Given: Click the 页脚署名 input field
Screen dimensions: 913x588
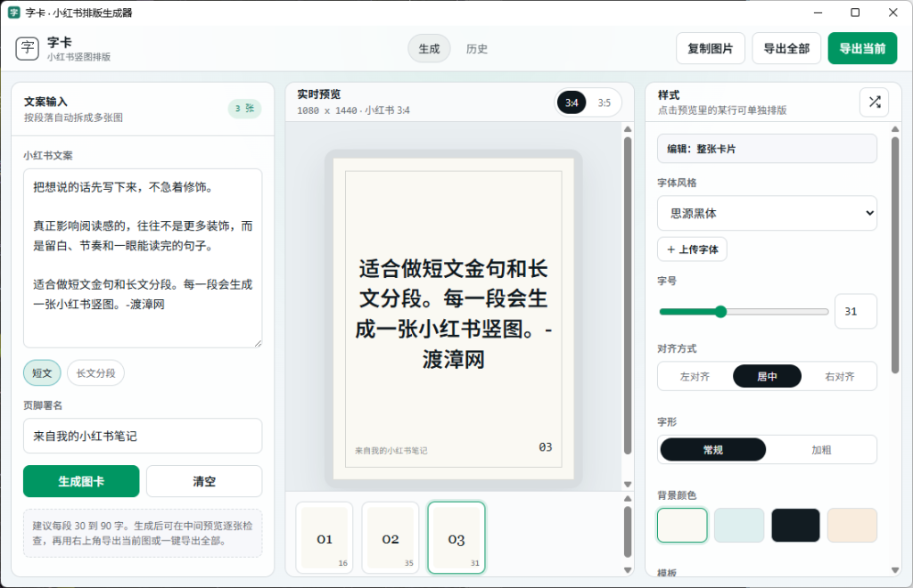Looking at the screenshot, I should tap(143, 436).
